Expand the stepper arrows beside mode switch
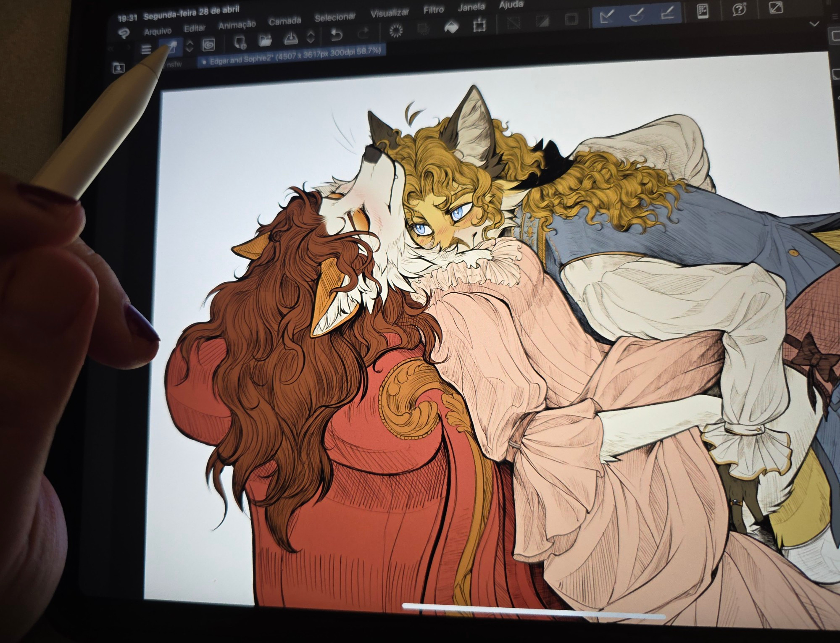 pyautogui.click(x=190, y=46)
